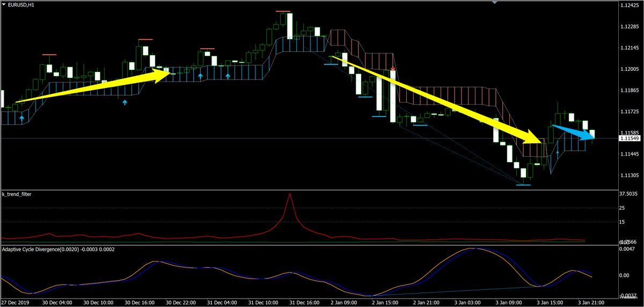Click the 27 Dec 2019 time axis label
The width and height of the screenshot is (644, 307).
click(16, 303)
